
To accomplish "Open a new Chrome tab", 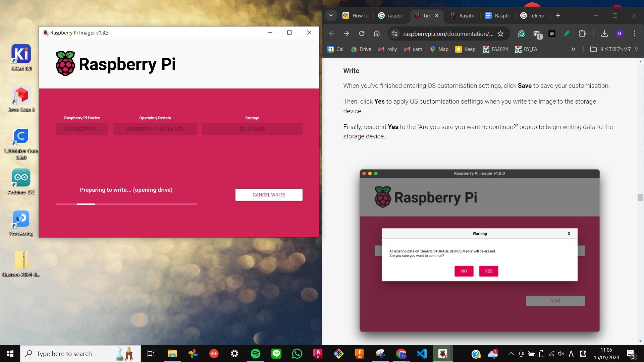I will click(558, 15).
